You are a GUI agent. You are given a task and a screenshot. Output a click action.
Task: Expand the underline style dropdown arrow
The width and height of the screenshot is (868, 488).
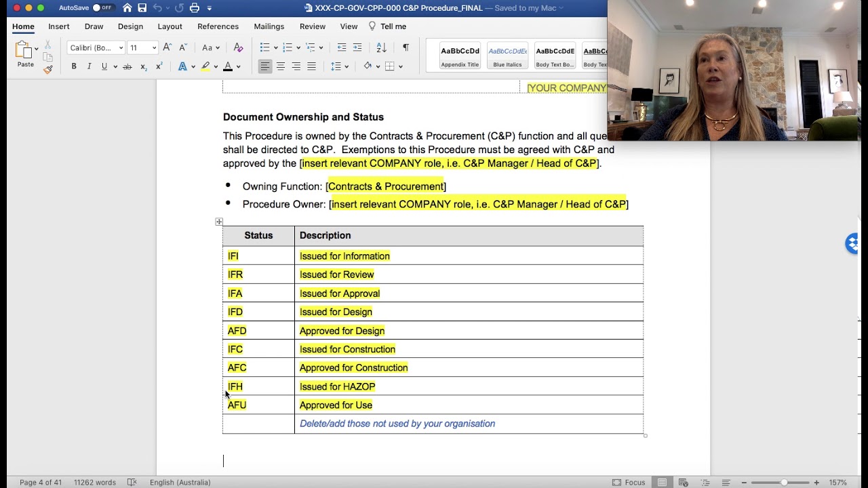coord(115,66)
